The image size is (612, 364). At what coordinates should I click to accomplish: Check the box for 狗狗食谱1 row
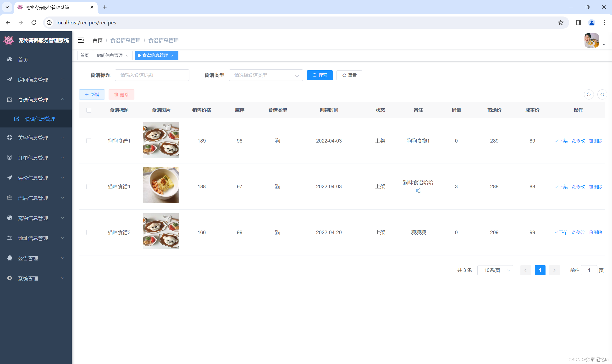click(x=89, y=141)
